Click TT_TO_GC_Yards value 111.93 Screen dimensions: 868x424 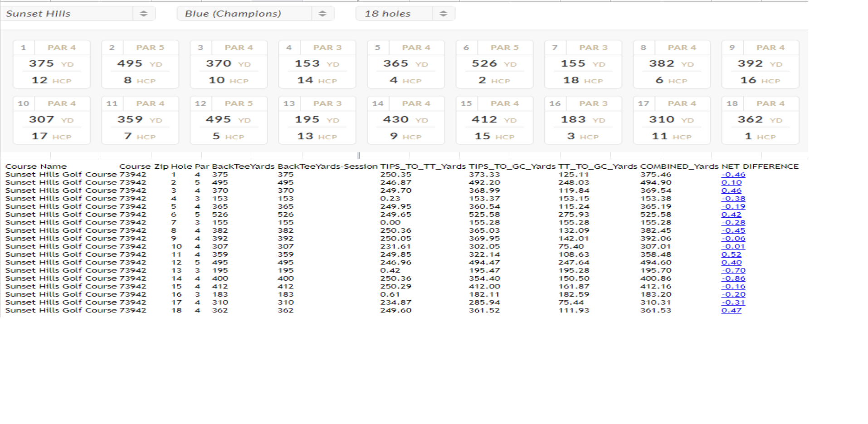point(574,311)
